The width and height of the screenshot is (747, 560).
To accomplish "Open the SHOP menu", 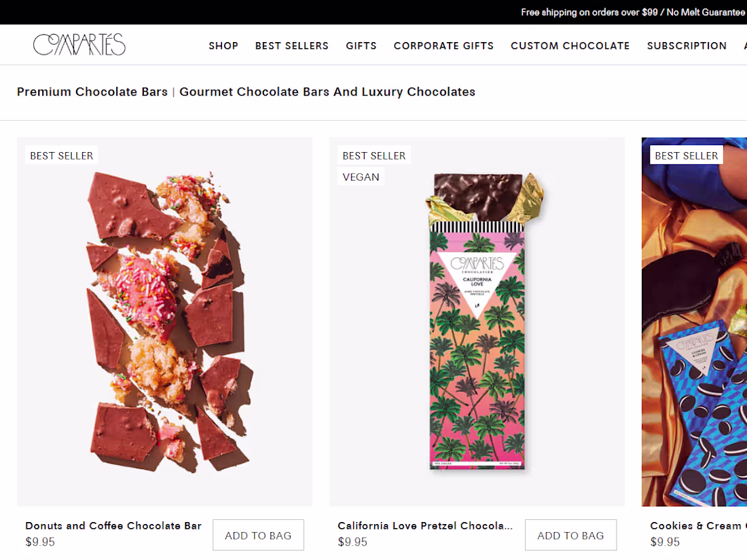I will (223, 45).
